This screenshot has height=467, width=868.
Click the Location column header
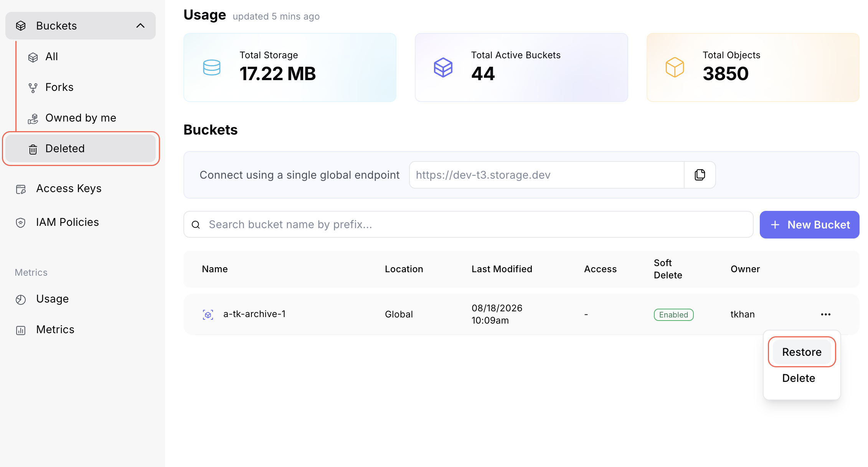tap(404, 269)
